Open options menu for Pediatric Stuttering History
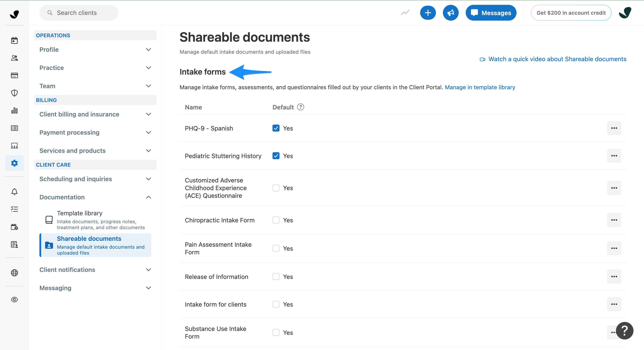 click(x=614, y=156)
